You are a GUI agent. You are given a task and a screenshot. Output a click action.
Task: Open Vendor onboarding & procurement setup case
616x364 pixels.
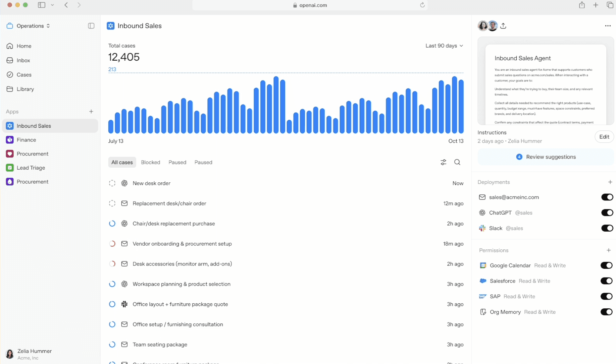pos(286,244)
